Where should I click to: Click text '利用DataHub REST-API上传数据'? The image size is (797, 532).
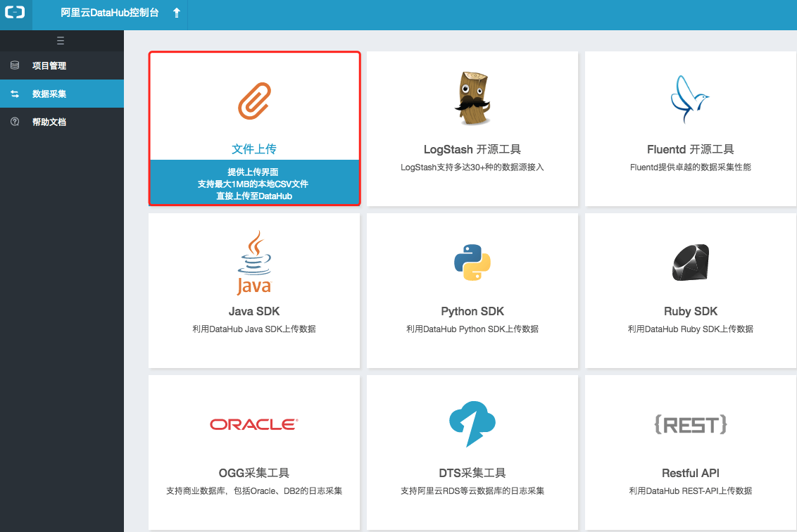pos(690,491)
